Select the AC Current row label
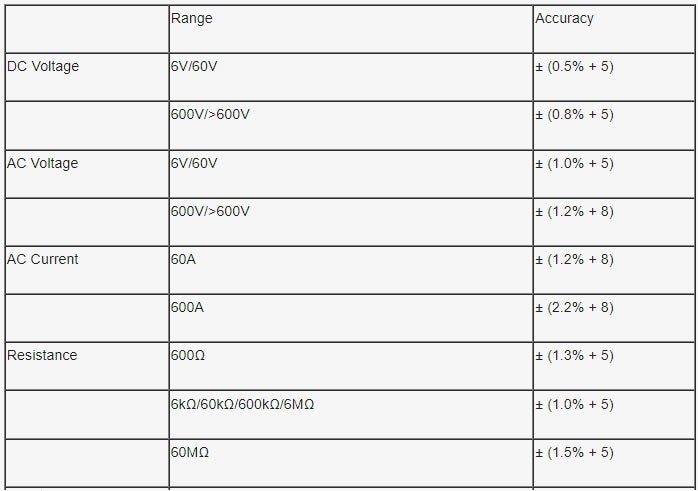This screenshot has width=698, height=491. [42, 259]
